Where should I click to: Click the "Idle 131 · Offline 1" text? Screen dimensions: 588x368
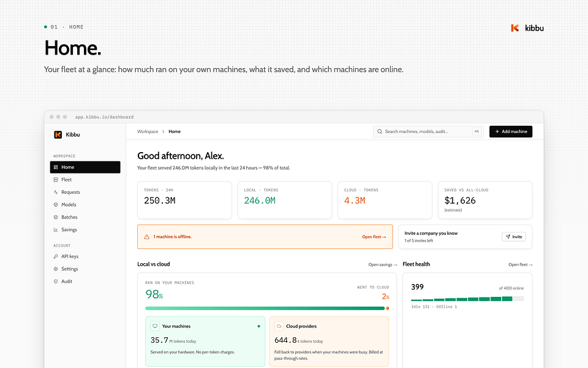[434, 307]
